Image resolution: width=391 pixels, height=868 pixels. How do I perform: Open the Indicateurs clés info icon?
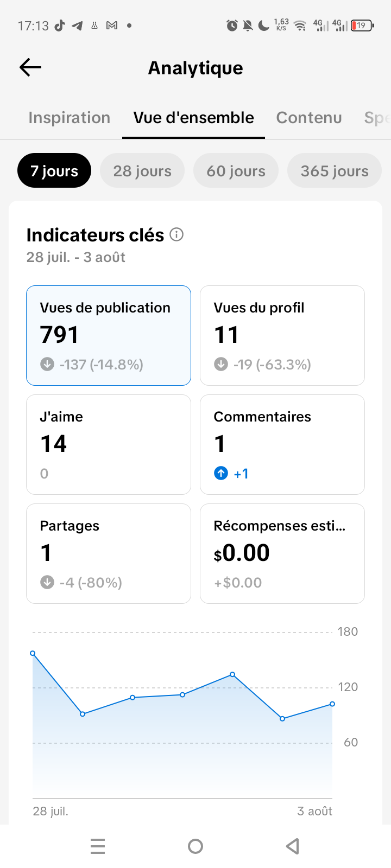click(176, 234)
